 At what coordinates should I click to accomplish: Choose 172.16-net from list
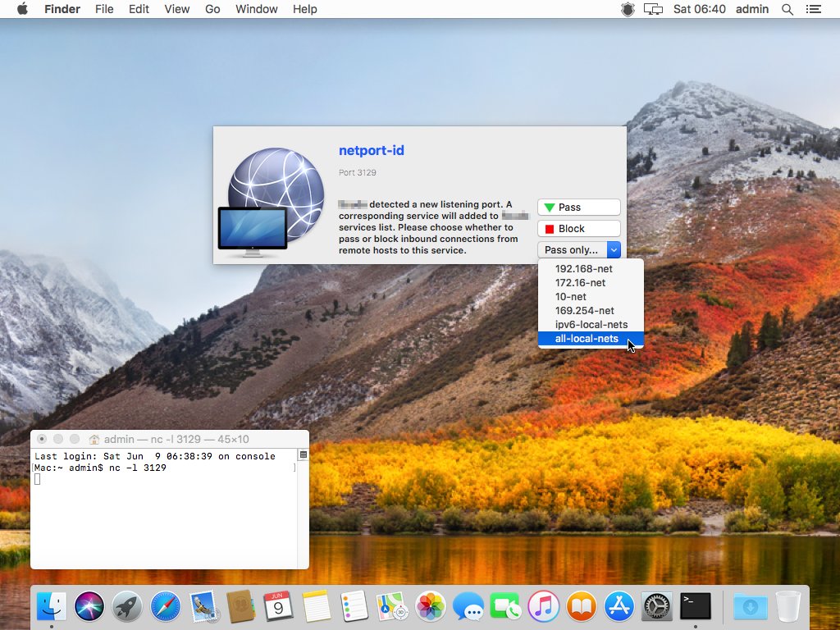click(591, 283)
